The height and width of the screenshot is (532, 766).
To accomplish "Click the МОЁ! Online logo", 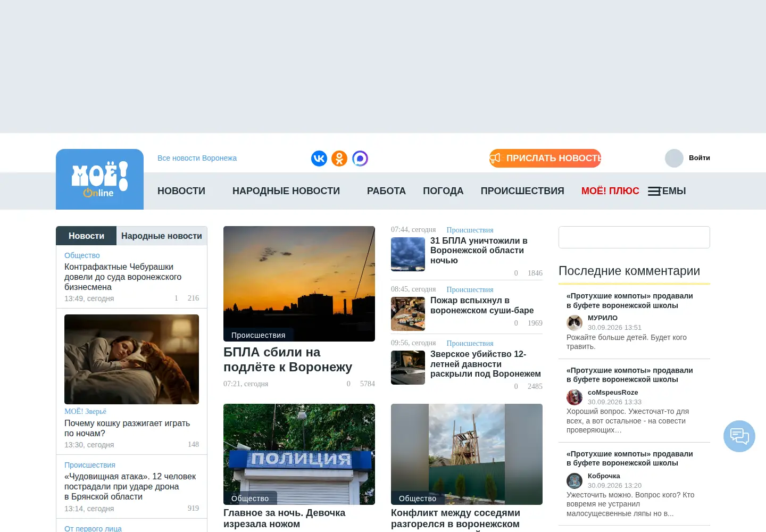I will tap(99, 179).
